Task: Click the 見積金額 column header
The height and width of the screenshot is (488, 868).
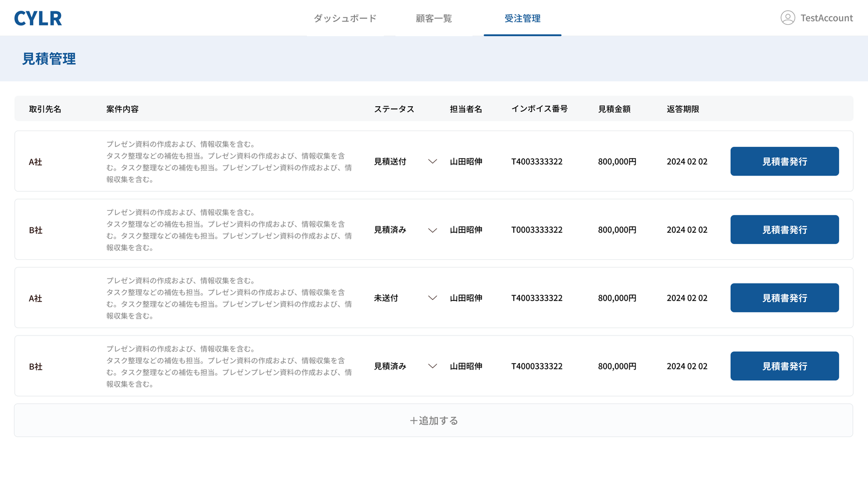Action: pos(614,109)
